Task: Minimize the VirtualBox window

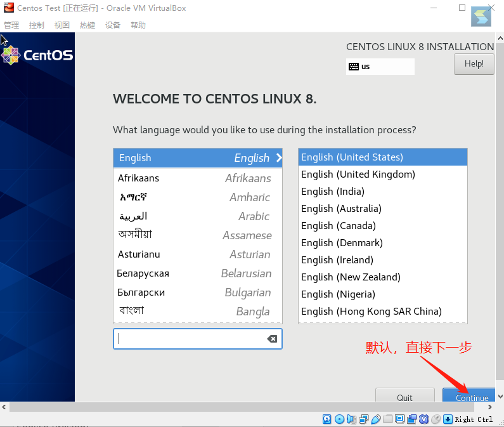Action: tap(434, 8)
